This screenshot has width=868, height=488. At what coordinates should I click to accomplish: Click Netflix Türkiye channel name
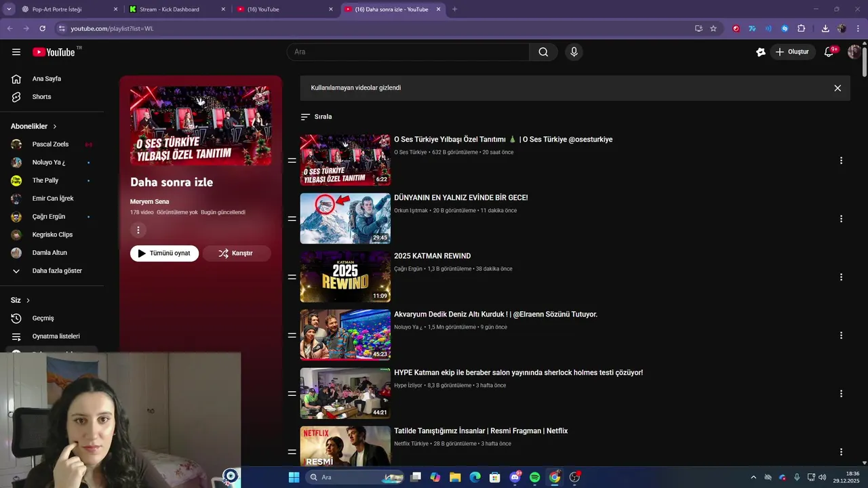pyautogui.click(x=412, y=444)
